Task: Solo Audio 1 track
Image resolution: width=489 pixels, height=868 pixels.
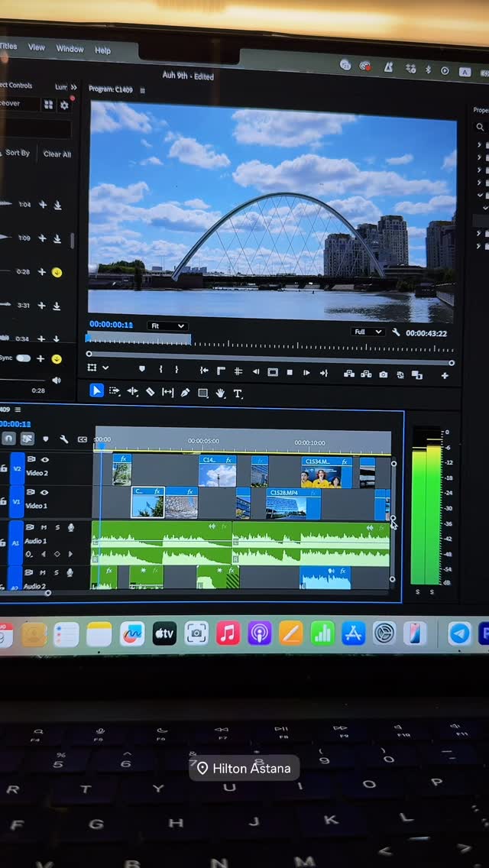Action: (x=57, y=527)
